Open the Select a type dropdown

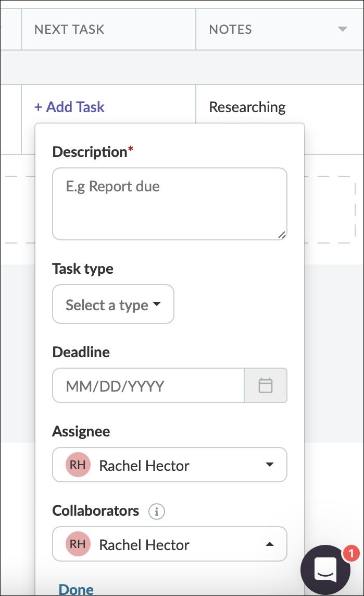113,304
